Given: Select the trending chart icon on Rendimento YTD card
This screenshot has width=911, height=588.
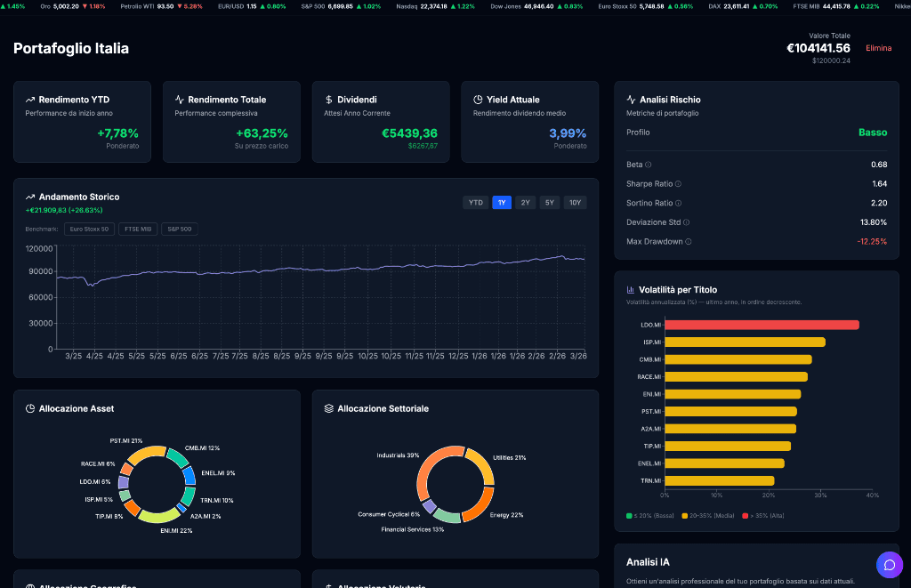Looking at the screenshot, I should pos(32,99).
